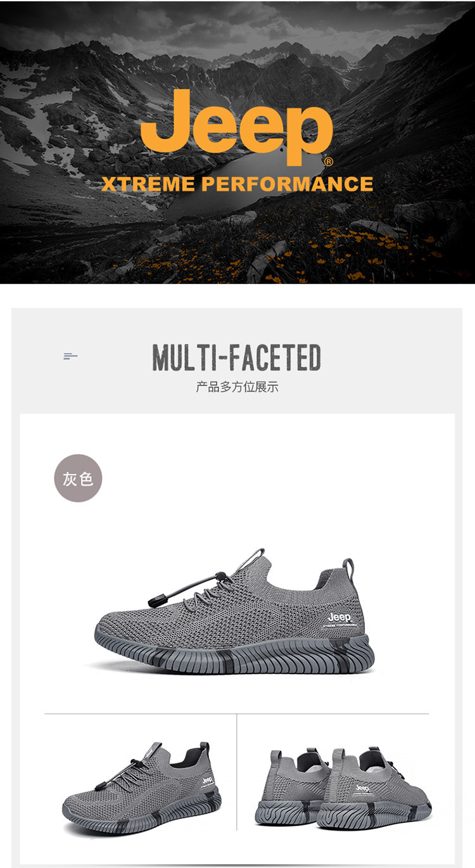
Task: Click the XTREME PERFORMANCE tagline text
Action: pyautogui.click(x=237, y=184)
